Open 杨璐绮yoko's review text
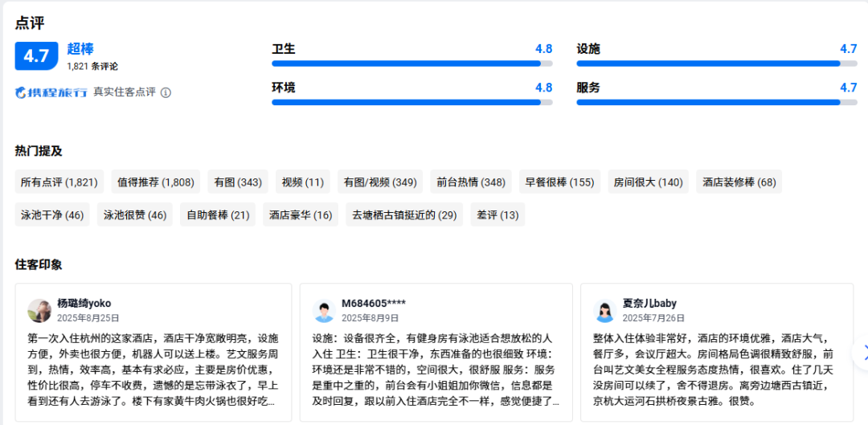The width and height of the screenshot is (868, 425). [x=153, y=369]
